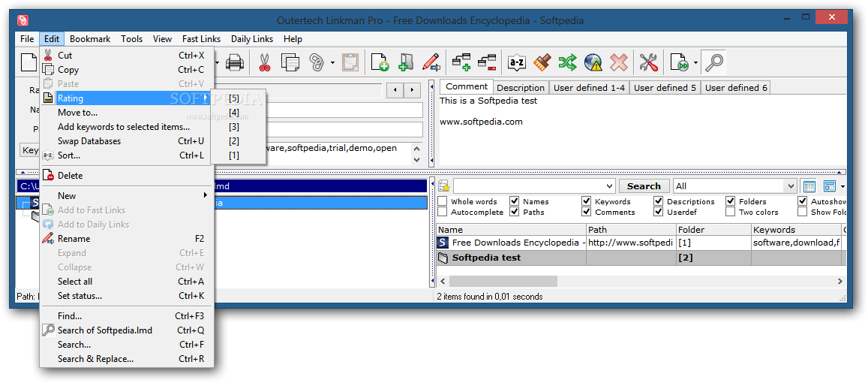Click the Search button

[x=644, y=186]
